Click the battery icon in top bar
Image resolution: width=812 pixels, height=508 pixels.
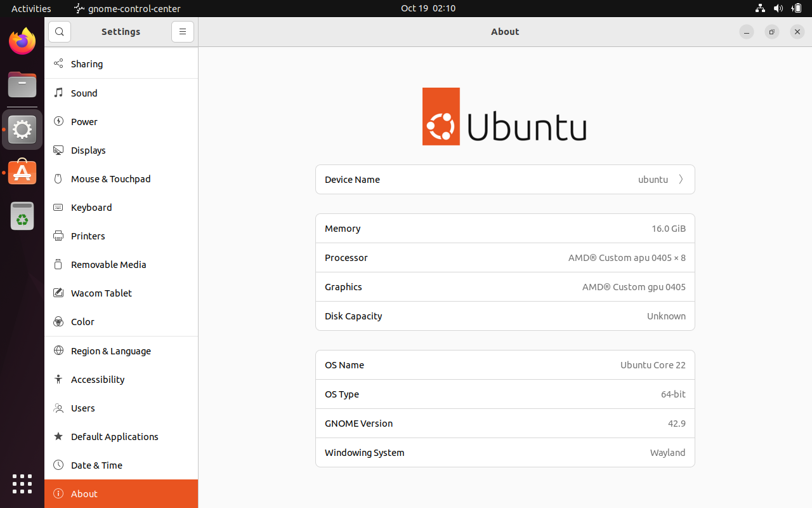[x=797, y=8]
